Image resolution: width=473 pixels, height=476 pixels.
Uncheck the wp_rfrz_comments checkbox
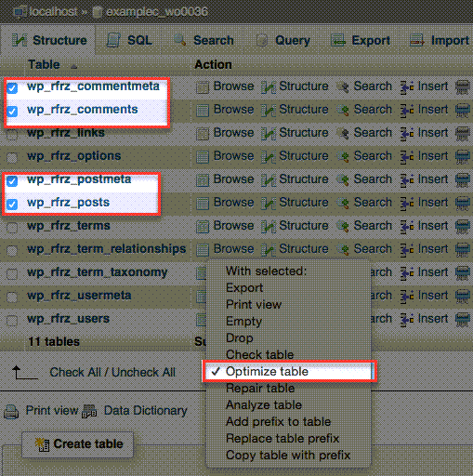pos(12,111)
